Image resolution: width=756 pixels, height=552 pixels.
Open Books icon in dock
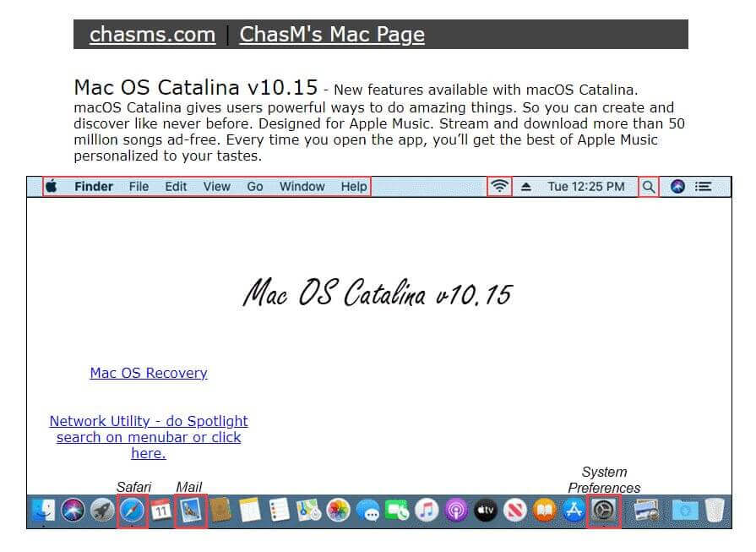(544, 511)
